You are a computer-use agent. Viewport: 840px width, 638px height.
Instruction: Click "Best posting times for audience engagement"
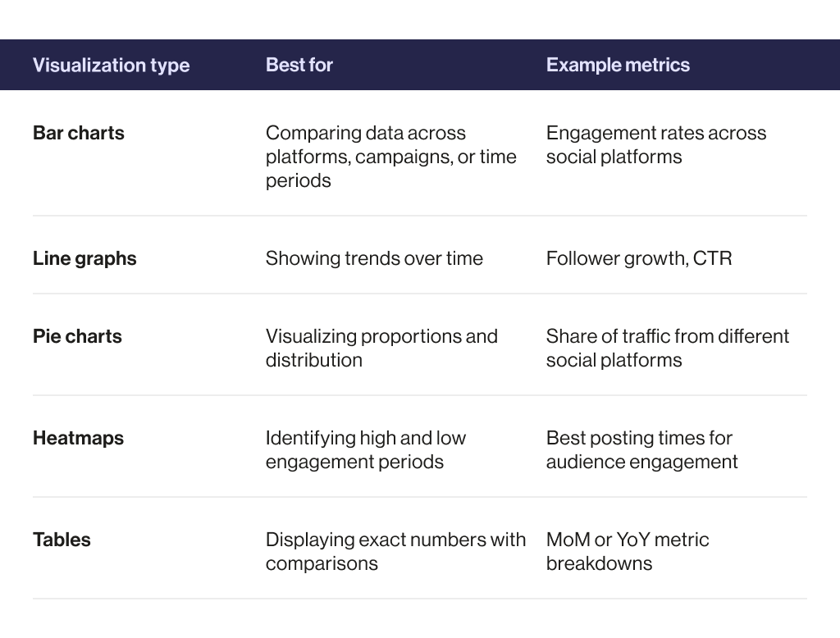[641, 449]
